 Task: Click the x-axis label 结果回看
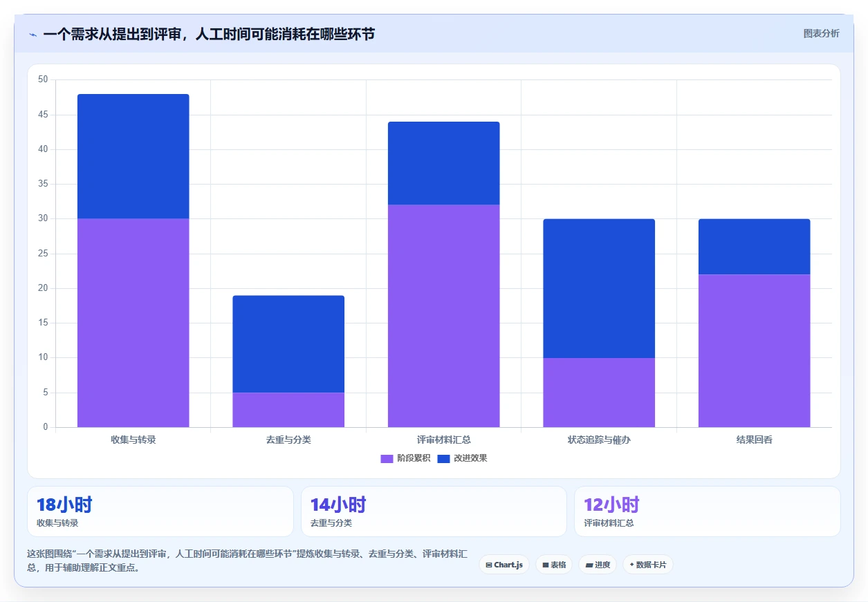(x=754, y=440)
